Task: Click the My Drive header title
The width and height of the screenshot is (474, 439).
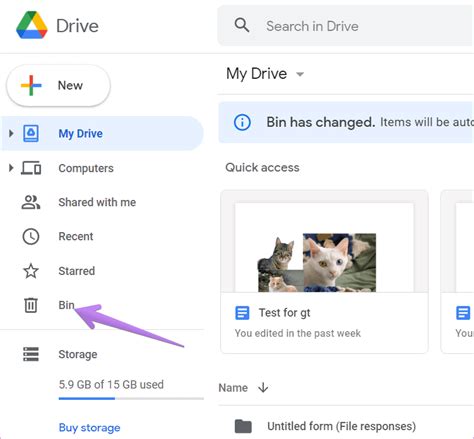Action: coord(256,73)
